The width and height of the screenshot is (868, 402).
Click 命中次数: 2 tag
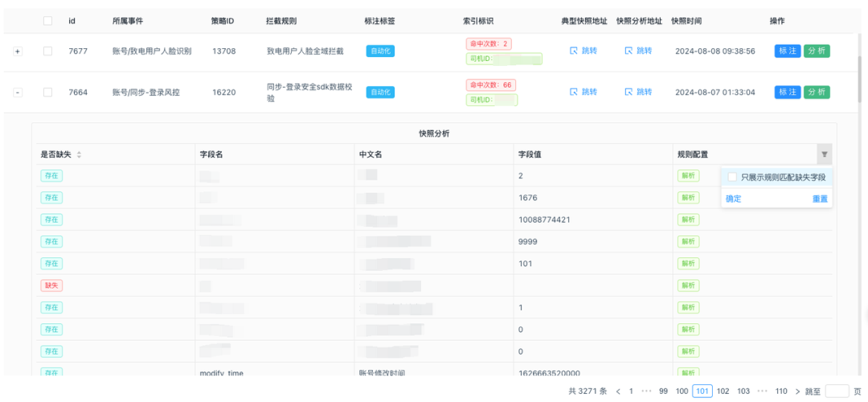point(489,43)
